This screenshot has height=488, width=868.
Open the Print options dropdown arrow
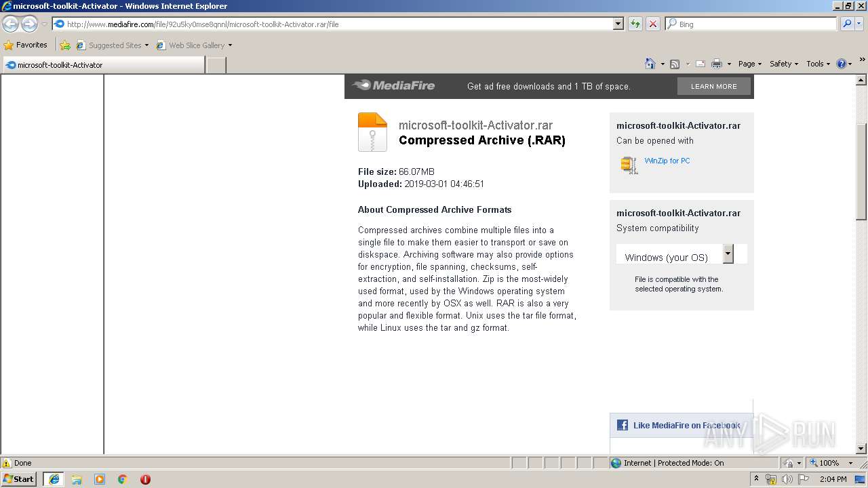(729, 64)
